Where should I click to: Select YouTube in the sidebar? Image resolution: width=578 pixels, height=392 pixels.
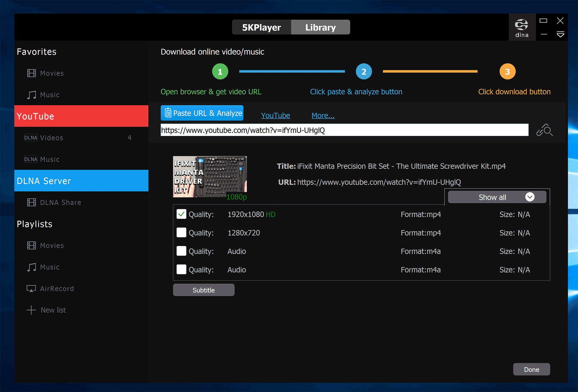click(81, 116)
